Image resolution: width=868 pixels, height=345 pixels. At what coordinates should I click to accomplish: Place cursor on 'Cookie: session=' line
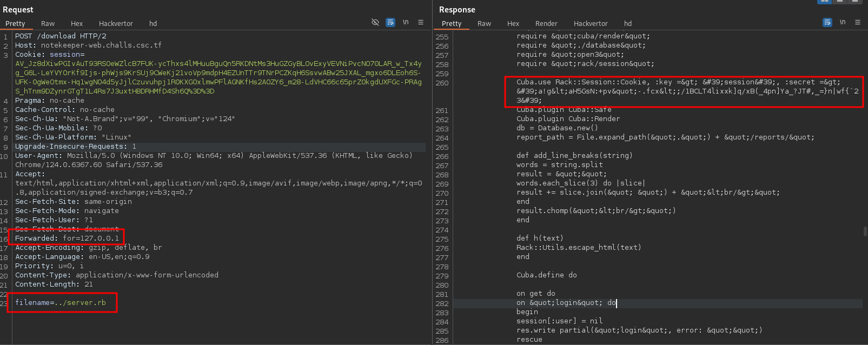(50, 55)
